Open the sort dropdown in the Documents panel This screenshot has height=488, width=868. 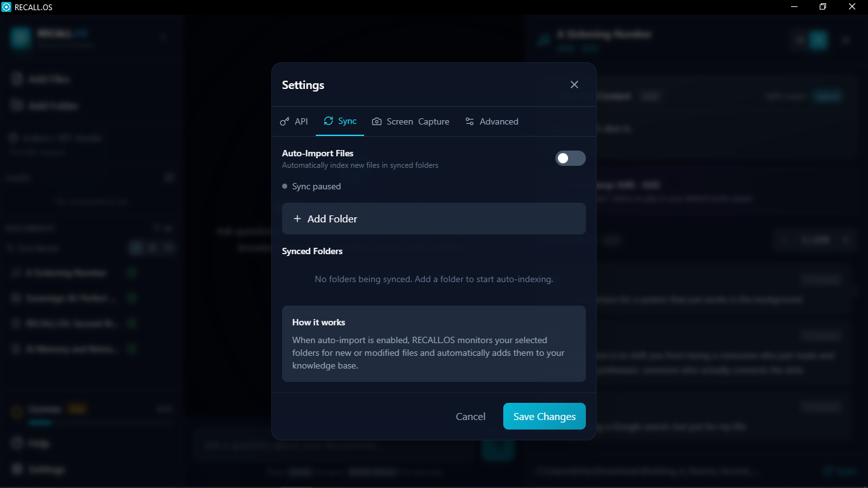tap(164, 227)
